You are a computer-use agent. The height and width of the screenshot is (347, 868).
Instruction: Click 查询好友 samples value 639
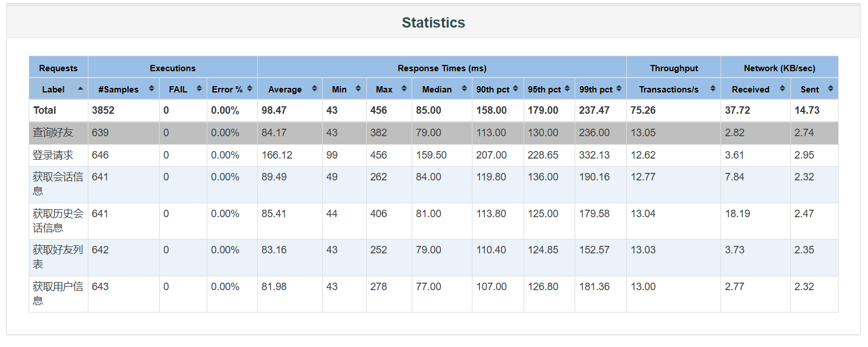(100, 133)
